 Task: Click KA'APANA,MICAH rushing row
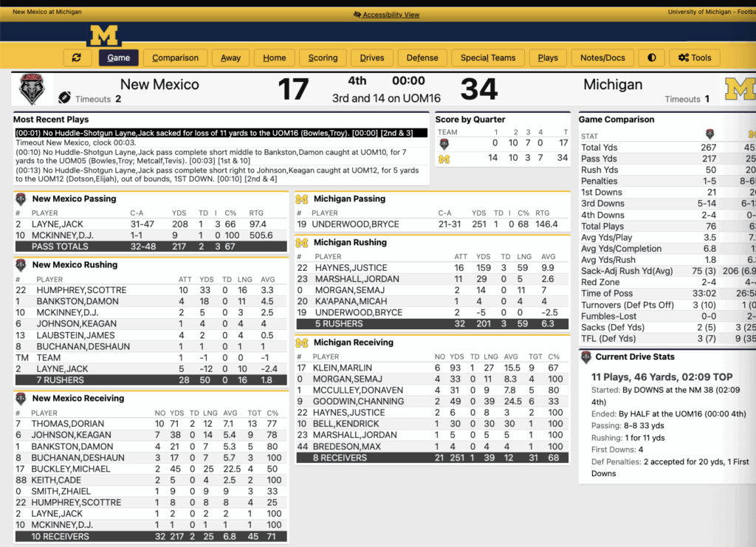point(432,301)
